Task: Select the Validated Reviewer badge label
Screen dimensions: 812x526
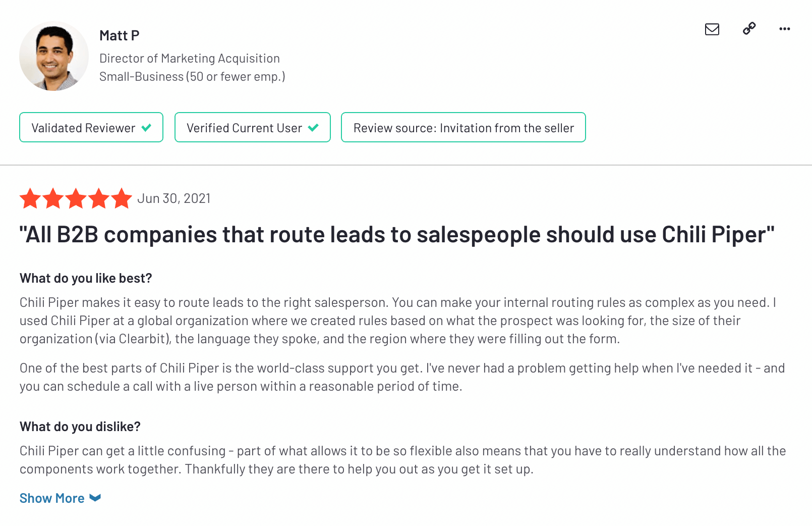Action: tap(83, 128)
